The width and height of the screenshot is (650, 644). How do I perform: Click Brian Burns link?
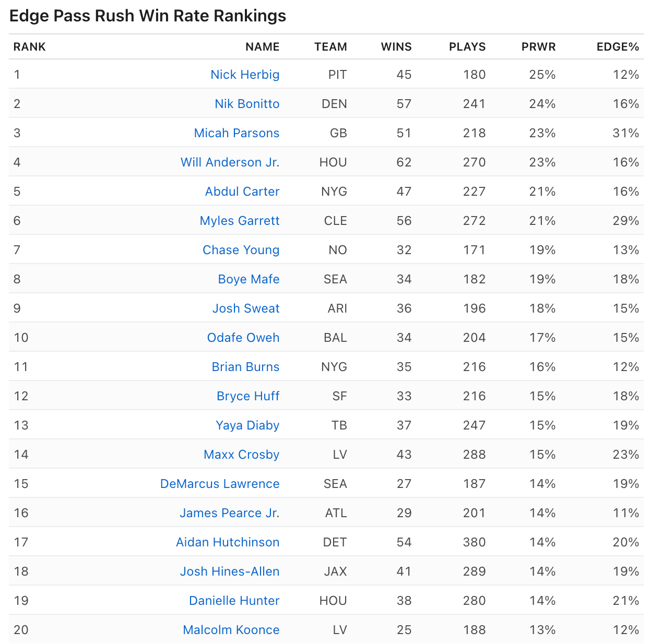pos(245,367)
